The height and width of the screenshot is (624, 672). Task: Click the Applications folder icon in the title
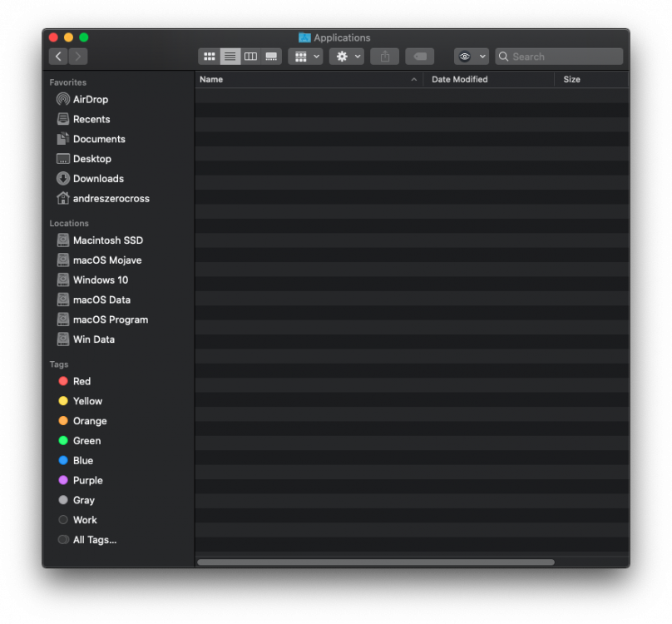[304, 37]
